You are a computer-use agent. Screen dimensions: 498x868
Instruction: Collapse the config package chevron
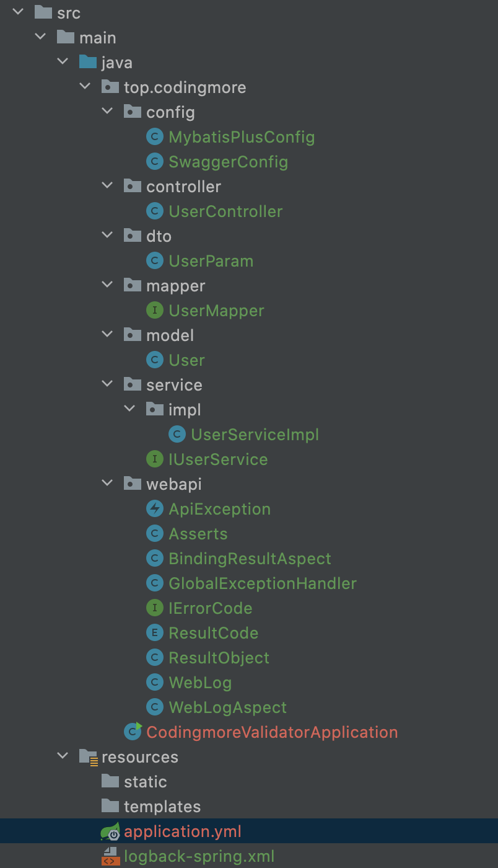click(x=107, y=112)
